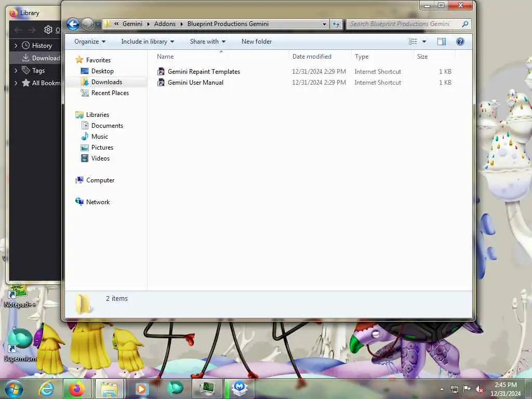Click Blueprint Productions Gemini breadcrumb
The width and height of the screenshot is (532, 399).
tap(228, 24)
